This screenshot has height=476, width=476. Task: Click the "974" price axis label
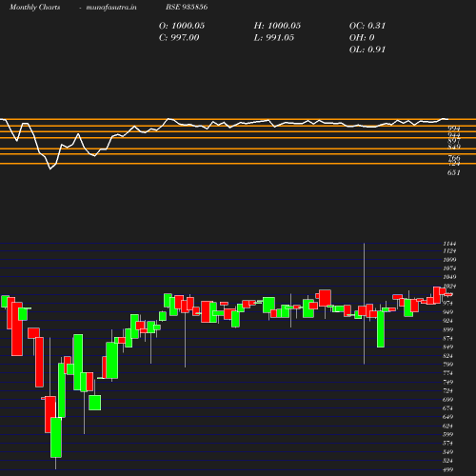point(448,304)
